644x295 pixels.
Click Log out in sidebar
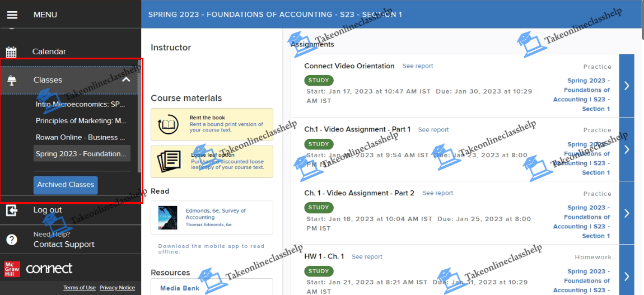click(48, 210)
